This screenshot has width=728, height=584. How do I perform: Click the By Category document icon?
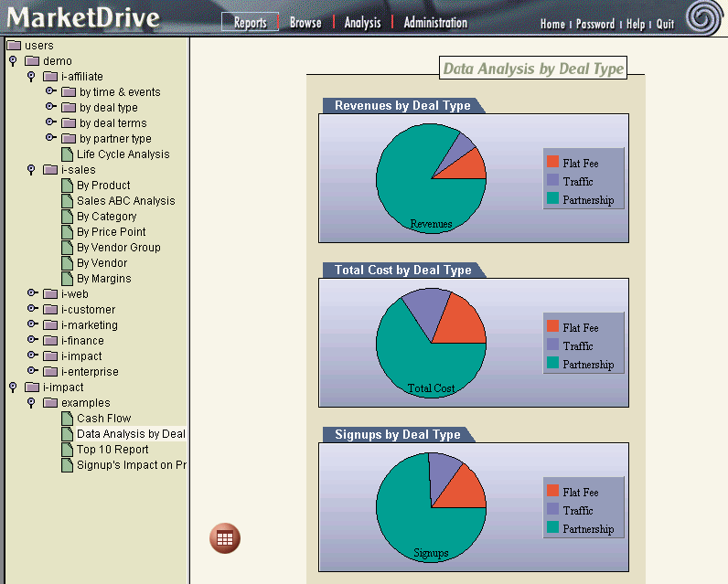click(x=68, y=217)
